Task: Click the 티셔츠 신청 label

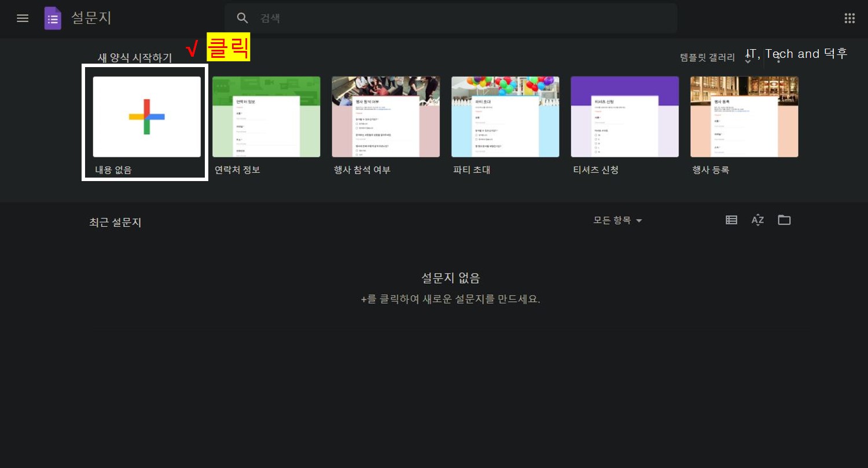Action: (596, 170)
